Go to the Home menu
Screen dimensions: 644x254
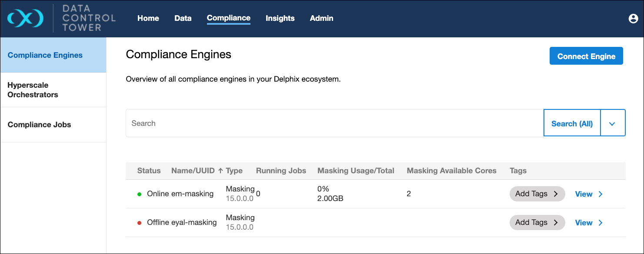148,18
